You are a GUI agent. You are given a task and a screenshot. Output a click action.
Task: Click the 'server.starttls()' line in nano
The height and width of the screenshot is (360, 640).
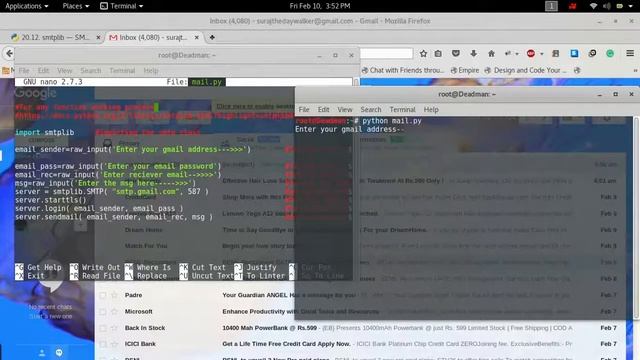tap(51, 200)
